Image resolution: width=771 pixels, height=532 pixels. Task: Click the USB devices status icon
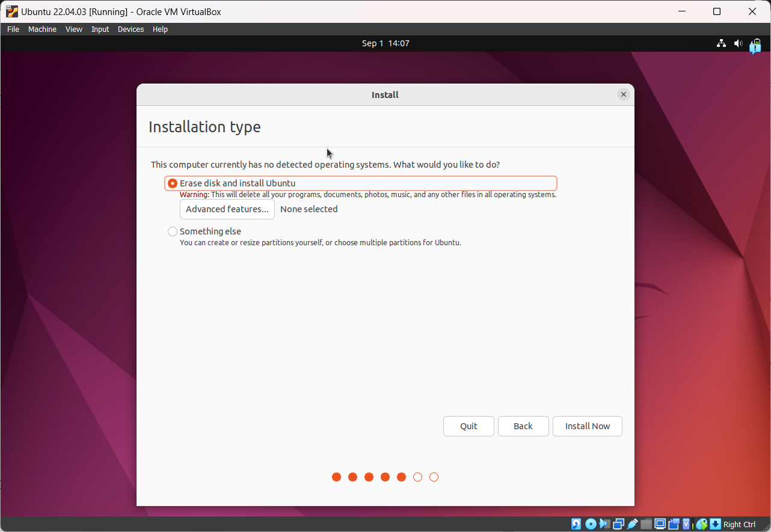click(632, 524)
